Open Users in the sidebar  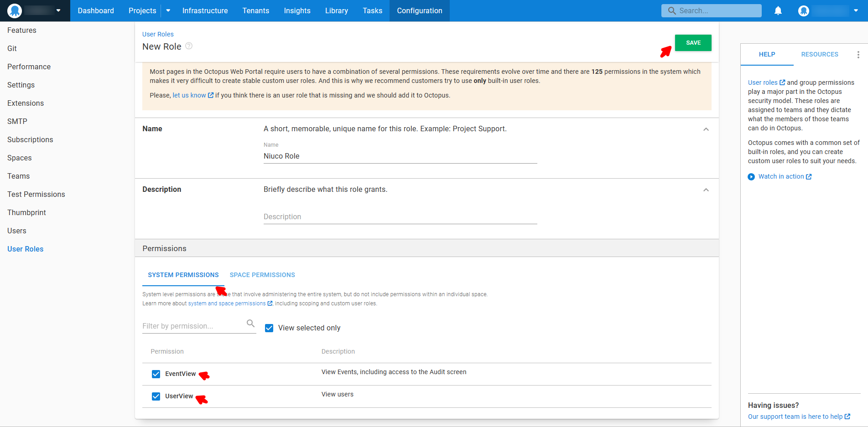tap(17, 231)
